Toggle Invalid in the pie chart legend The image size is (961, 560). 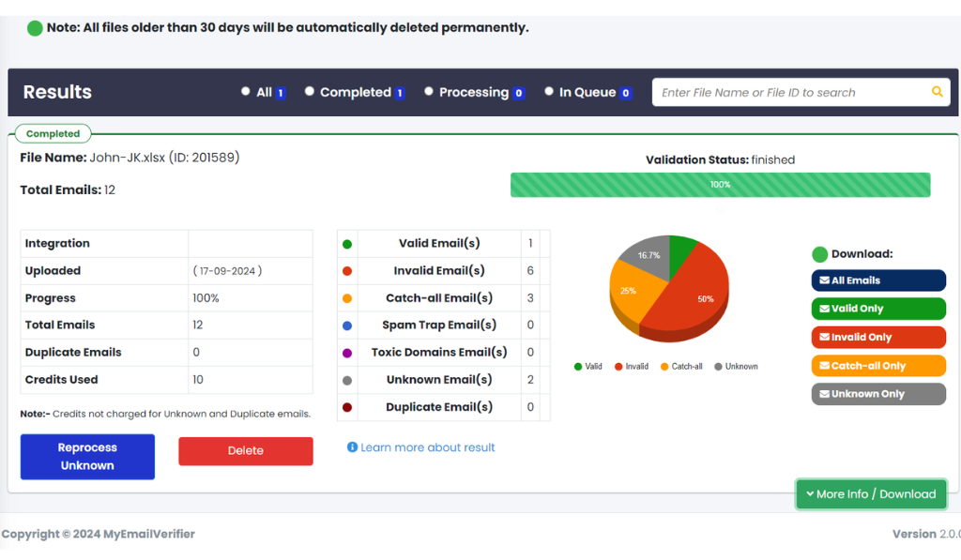point(632,367)
